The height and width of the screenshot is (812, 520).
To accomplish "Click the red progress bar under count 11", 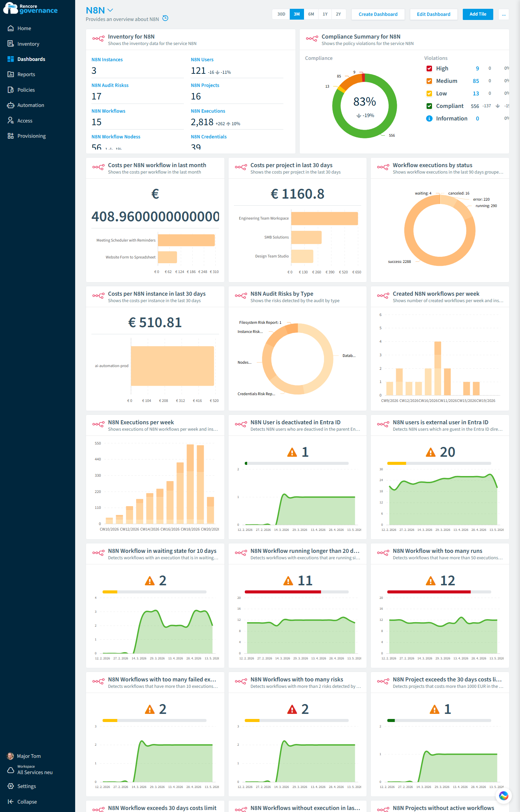I will tap(283, 592).
